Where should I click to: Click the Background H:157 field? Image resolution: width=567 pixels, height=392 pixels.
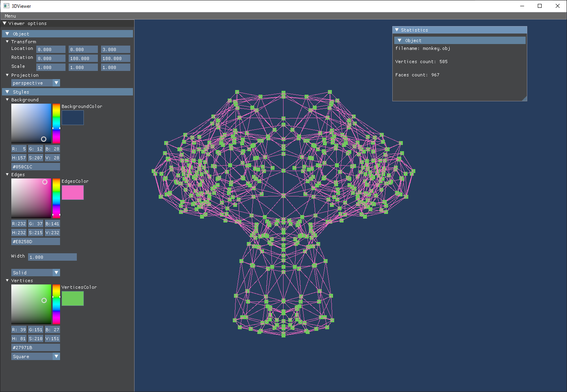click(19, 158)
